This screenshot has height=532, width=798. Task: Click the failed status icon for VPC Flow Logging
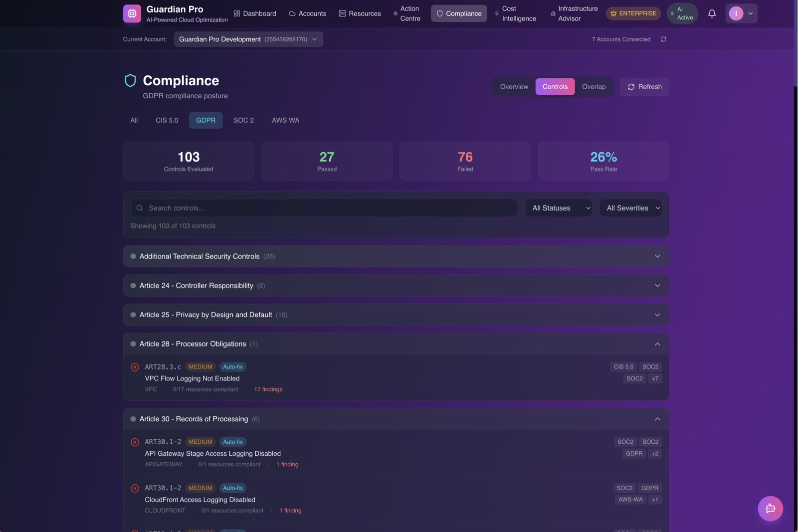coord(135,367)
